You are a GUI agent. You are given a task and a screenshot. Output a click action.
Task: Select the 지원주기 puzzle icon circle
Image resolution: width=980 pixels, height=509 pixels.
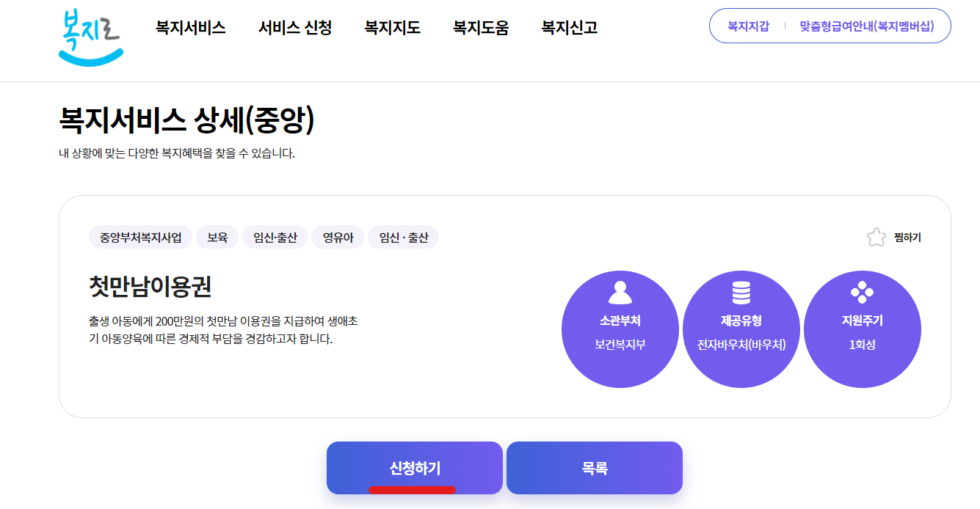point(863,329)
